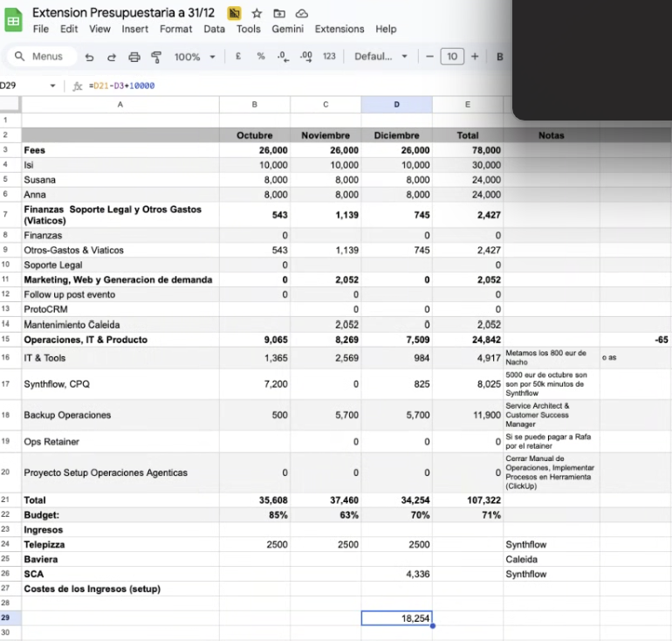Viewport: 672px width, 641px height.
Task: Star this document as favorite
Action: [x=257, y=13]
